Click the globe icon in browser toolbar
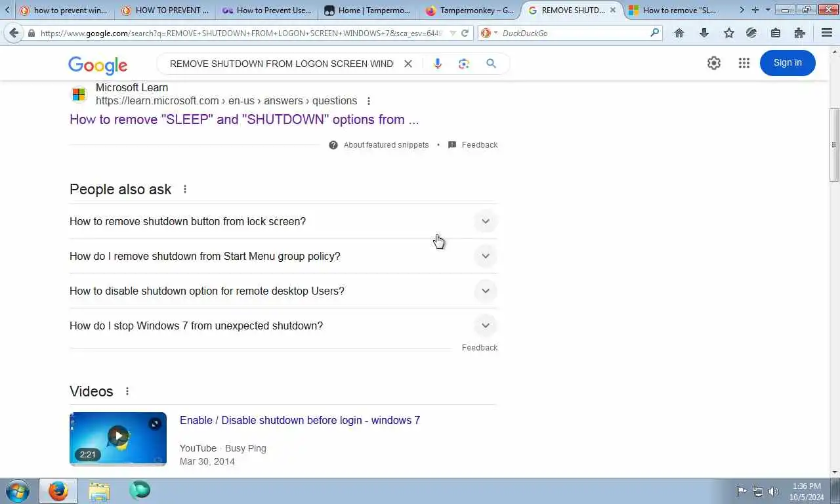The image size is (840, 504). point(751,33)
